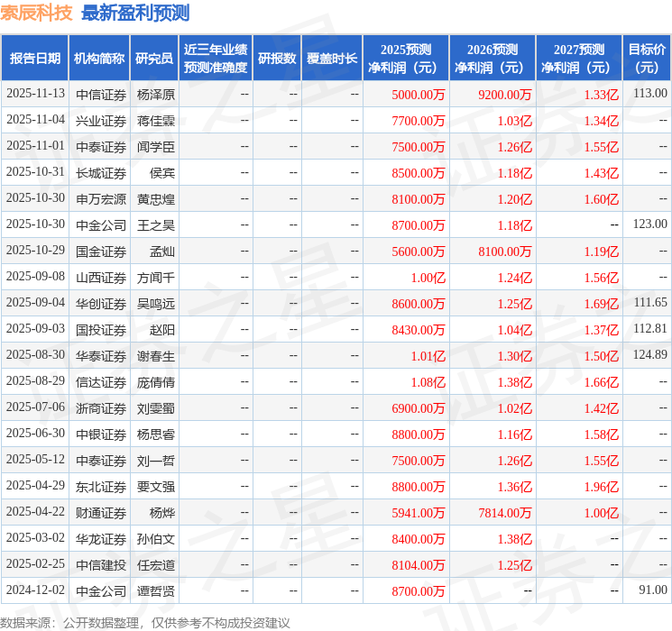
Task: Click the 8500.00万 profit value
Action: tap(419, 173)
